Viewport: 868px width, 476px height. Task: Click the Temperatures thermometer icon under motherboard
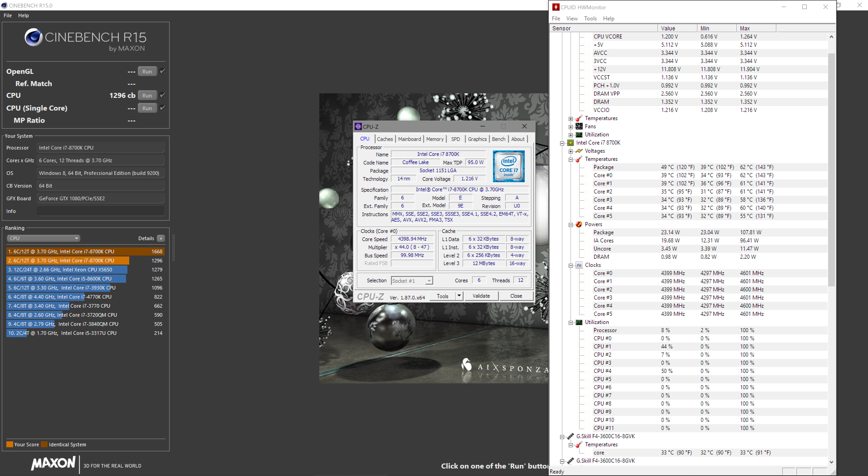579,118
